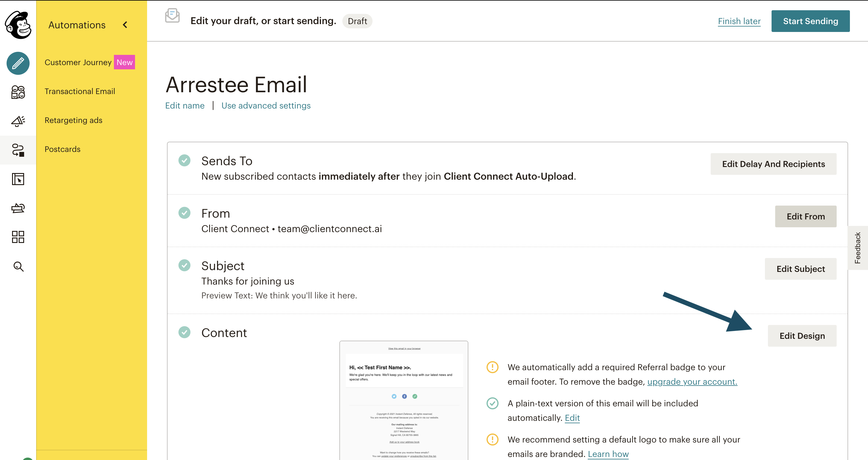Select the Automations journey icon
Image resolution: width=868 pixels, height=460 pixels.
(x=18, y=150)
